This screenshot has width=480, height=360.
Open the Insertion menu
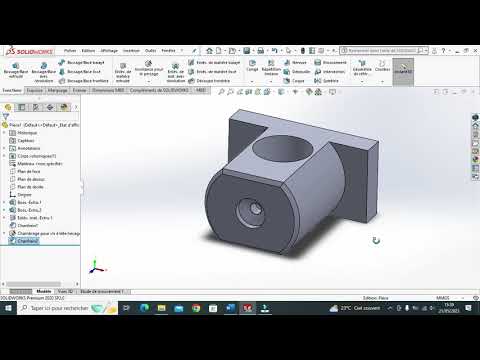coord(131,51)
